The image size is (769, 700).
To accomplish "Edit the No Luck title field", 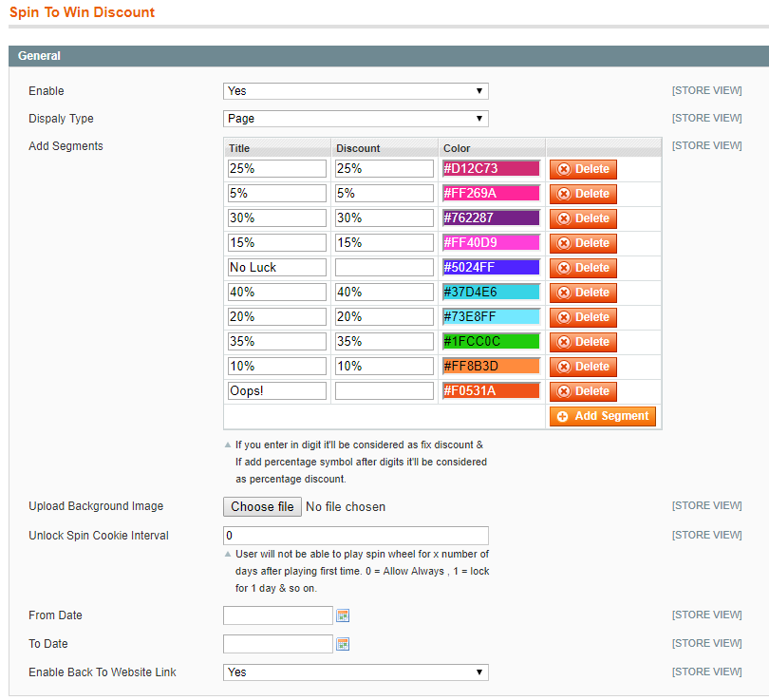I will 277,268.
